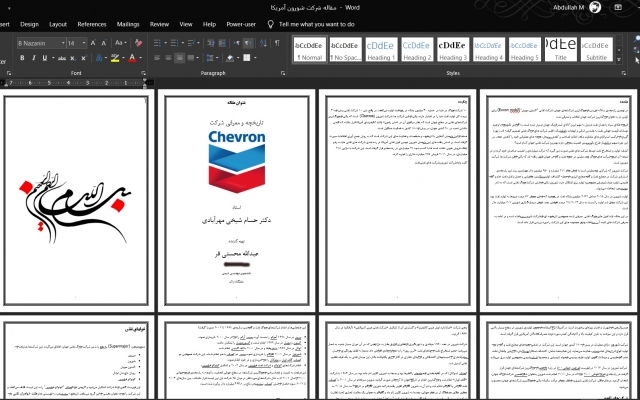Apply the Title style
The width and height of the screenshot is (640, 400).
560,50
